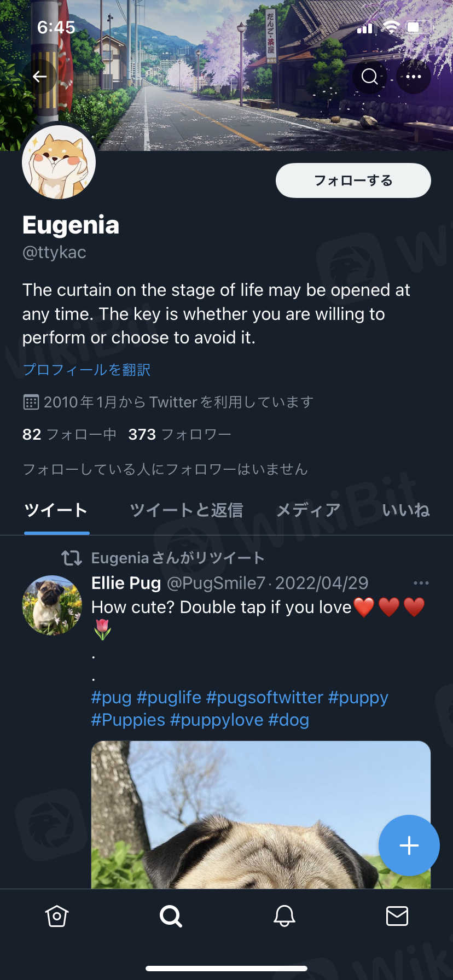453x980 pixels.
Task: Switch to the メディア tab
Action: pyautogui.click(x=308, y=510)
